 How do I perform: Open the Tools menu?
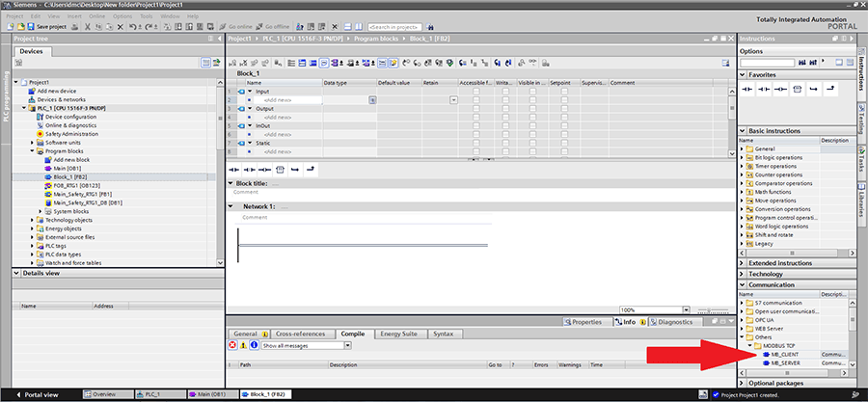click(x=147, y=16)
